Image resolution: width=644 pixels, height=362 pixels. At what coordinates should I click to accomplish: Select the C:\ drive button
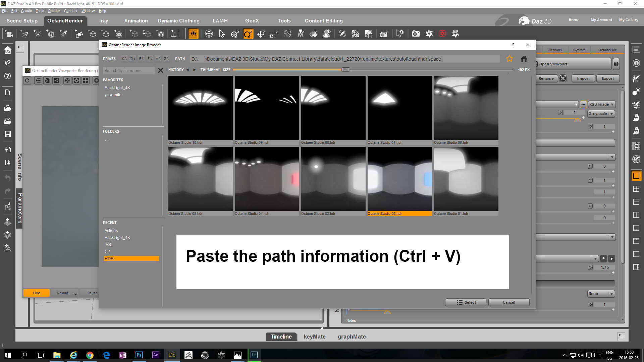(x=124, y=59)
